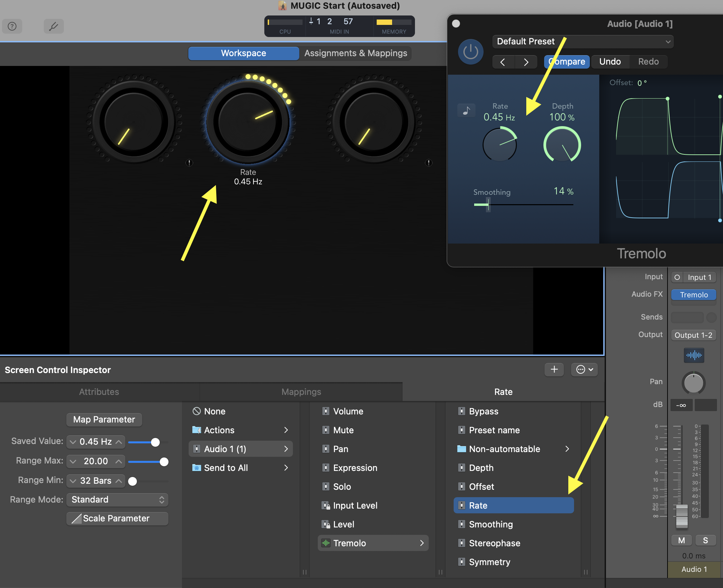The width and height of the screenshot is (723, 588).
Task: Adjust the Smoothing slider in Tremolo
Action: click(x=488, y=205)
